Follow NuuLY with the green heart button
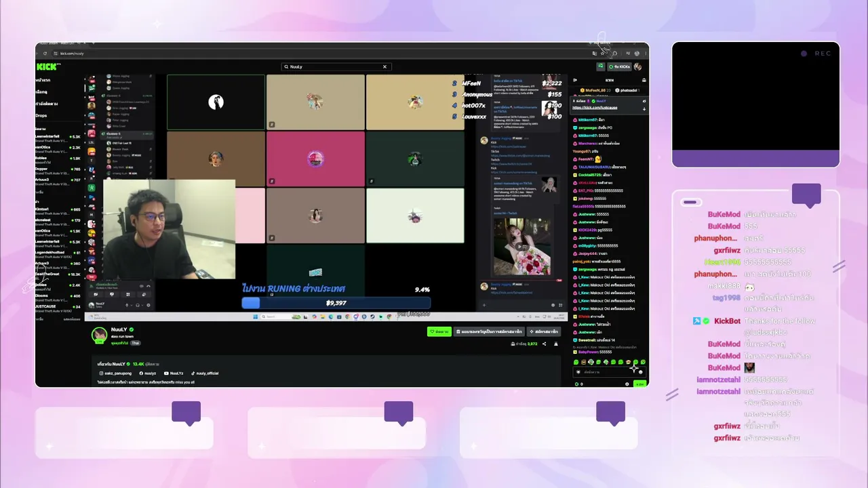The height and width of the screenshot is (488, 868). [439, 331]
